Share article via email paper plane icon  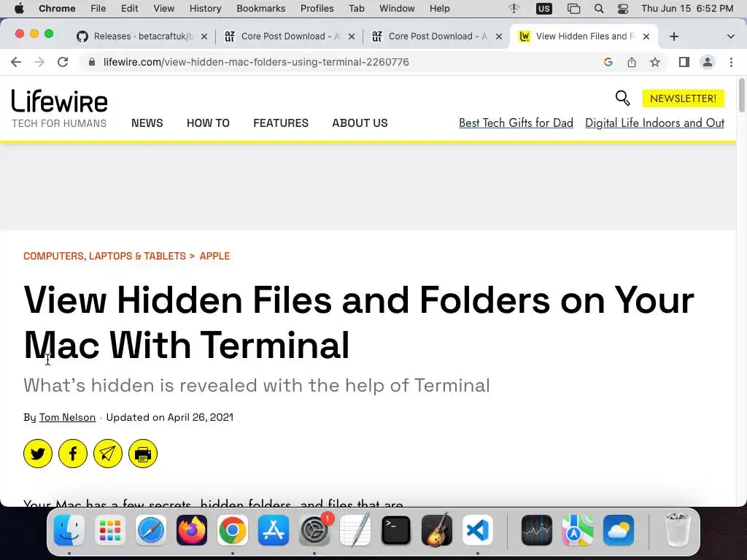(x=108, y=454)
